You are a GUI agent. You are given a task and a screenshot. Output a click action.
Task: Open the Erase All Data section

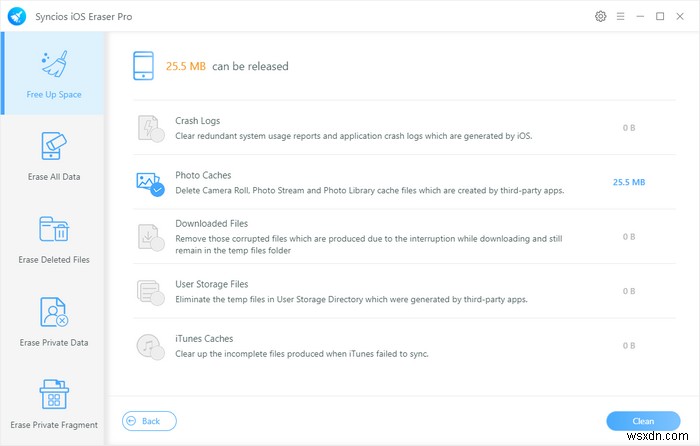54,156
